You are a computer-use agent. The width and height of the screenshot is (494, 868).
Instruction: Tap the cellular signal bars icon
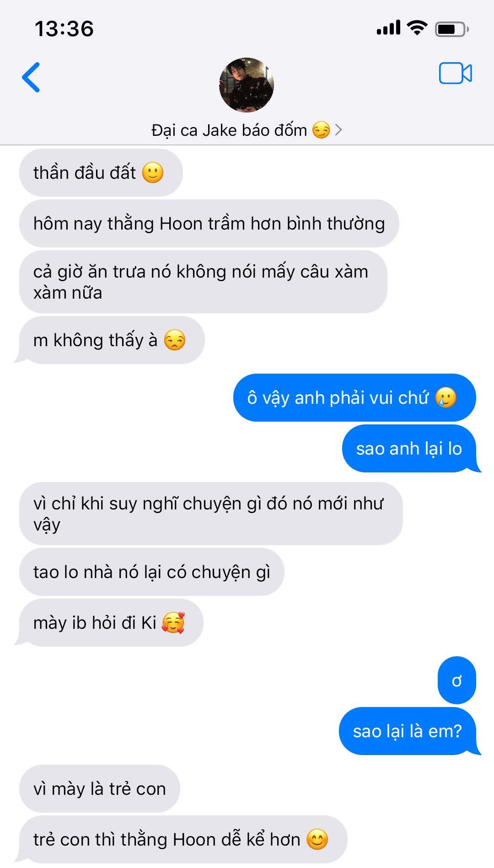(x=388, y=28)
